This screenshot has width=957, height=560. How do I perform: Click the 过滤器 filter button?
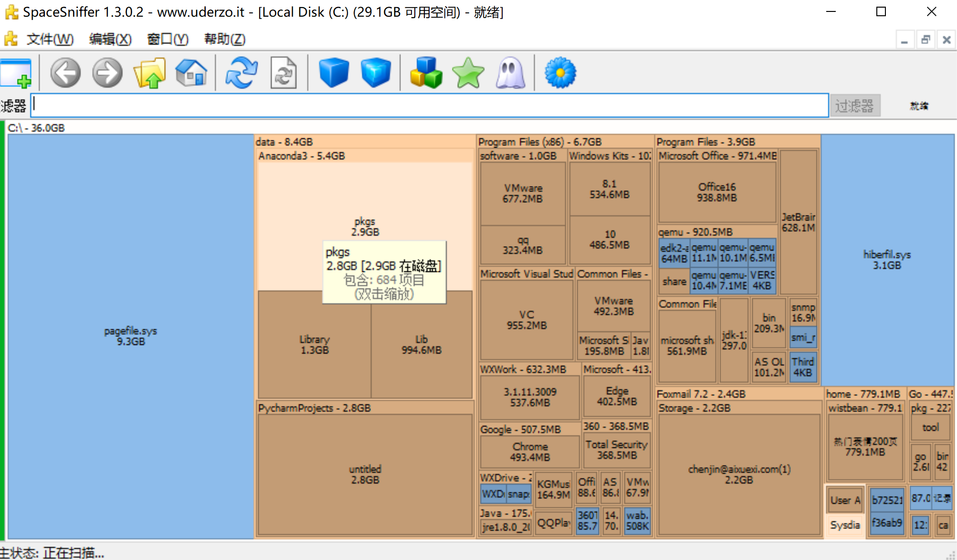pyautogui.click(x=854, y=106)
